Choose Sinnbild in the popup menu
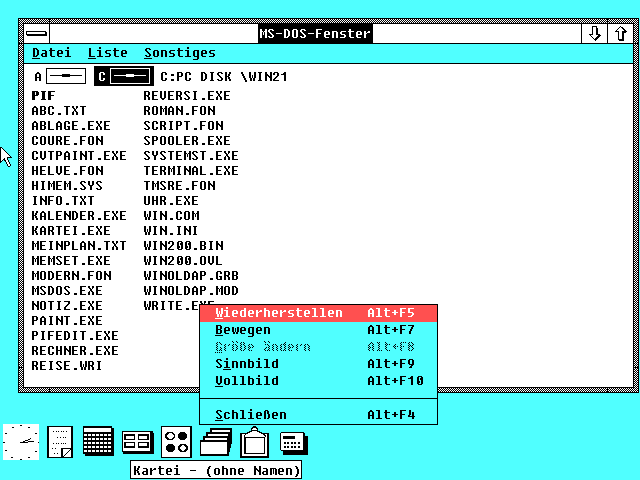This screenshot has height=480, width=640. pyautogui.click(x=318, y=364)
